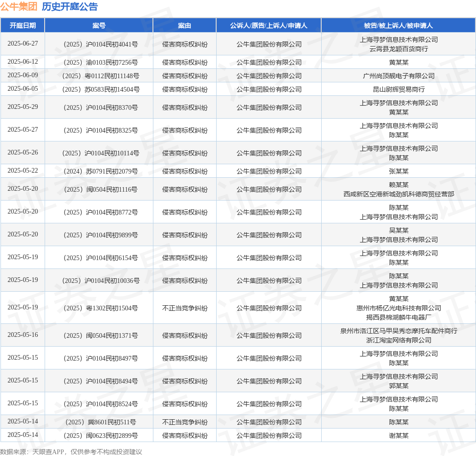This screenshot has width=476, height=456.
Task: Click the 公牛集团 title text
Action: [19, 7]
